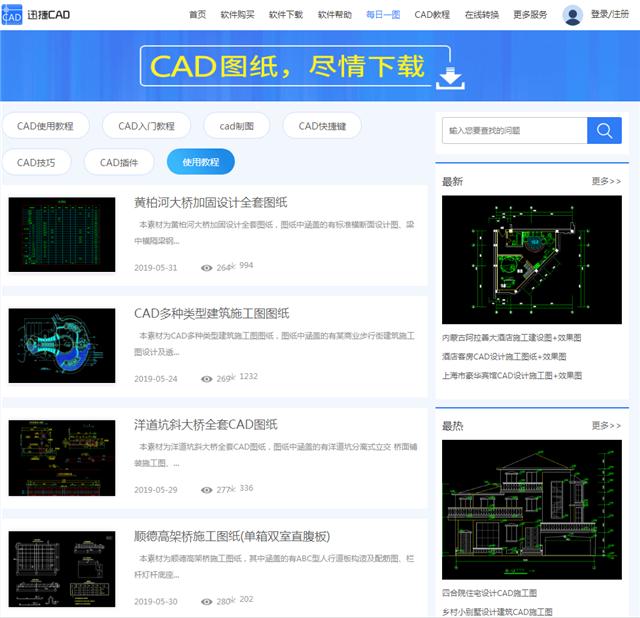Image resolution: width=640 pixels, height=618 pixels.
Task: Open the 更多服务 nav item
Action: tap(530, 15)
